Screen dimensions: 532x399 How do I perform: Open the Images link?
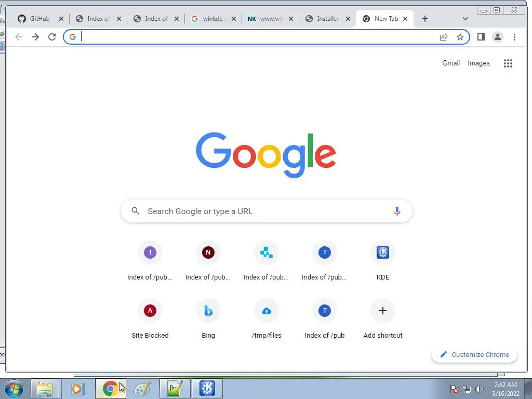[x=478, y=63]
